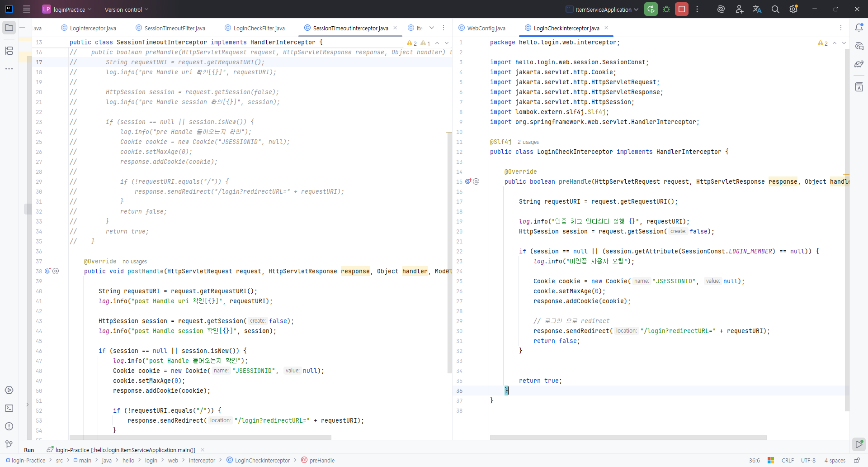Switch to the WebConfig.java tab
Screen dimensions: 868x467
pos(486,28)
